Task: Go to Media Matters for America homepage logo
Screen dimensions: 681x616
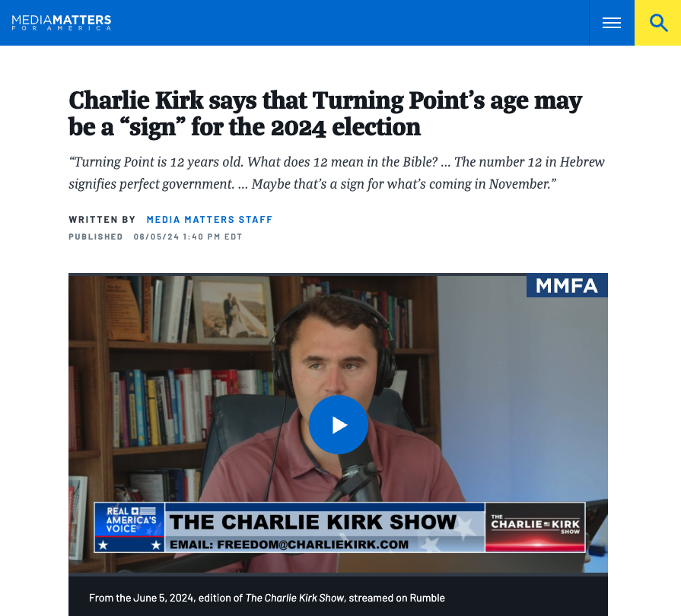Action: point(61,23)
